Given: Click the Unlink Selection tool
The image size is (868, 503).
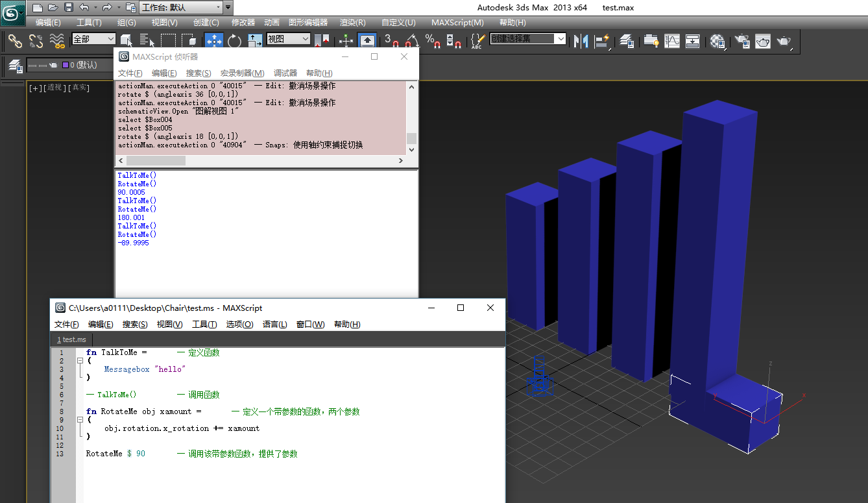Looking at the screenshot, I should 36,41.
